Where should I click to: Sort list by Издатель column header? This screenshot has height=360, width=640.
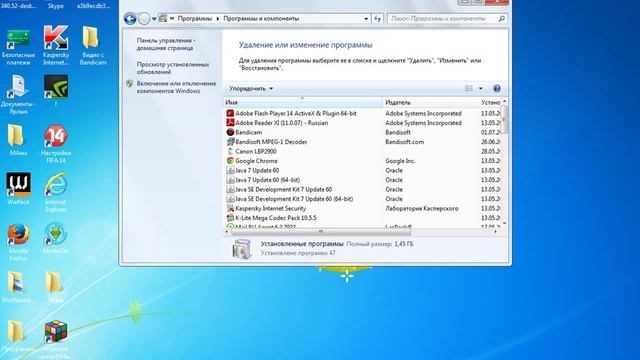pyautogui.click(x=430, y=102)
